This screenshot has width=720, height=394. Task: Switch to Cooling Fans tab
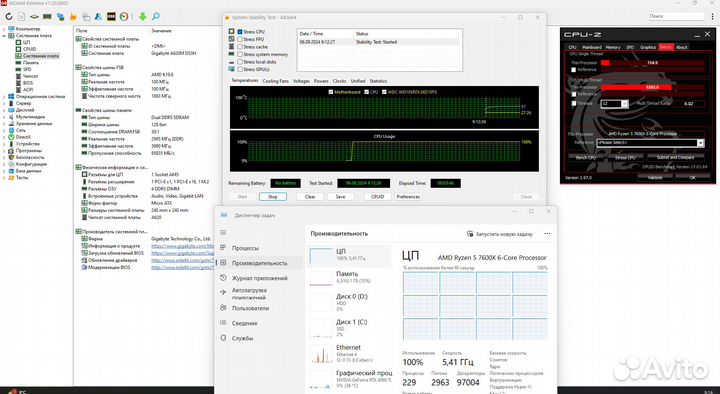[276, 81]
